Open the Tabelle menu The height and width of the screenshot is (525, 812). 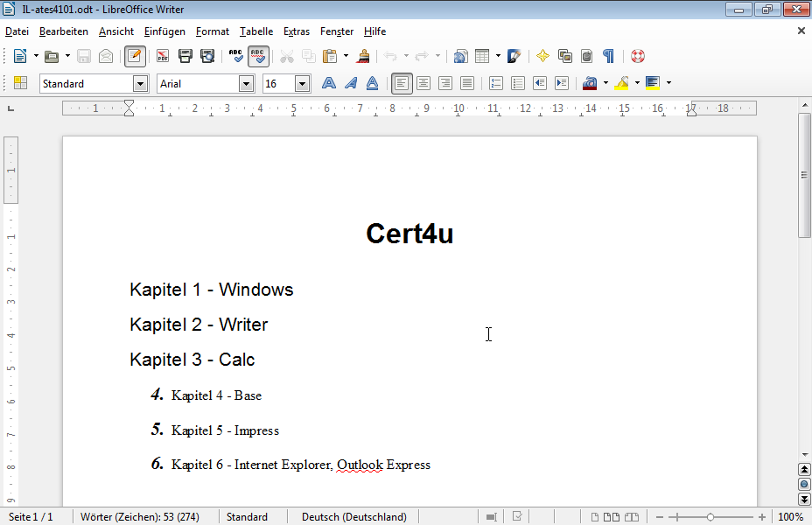[x=256, y=31]
